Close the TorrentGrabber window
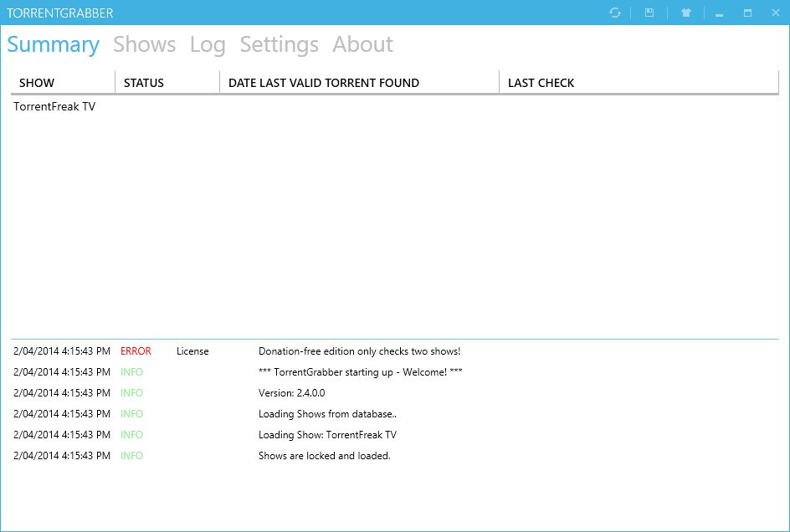Screen dimensions: 790x532 click(x=775, y=13)
